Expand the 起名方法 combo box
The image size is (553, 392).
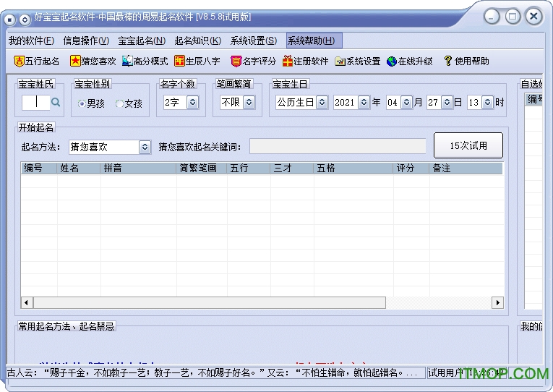145,147
